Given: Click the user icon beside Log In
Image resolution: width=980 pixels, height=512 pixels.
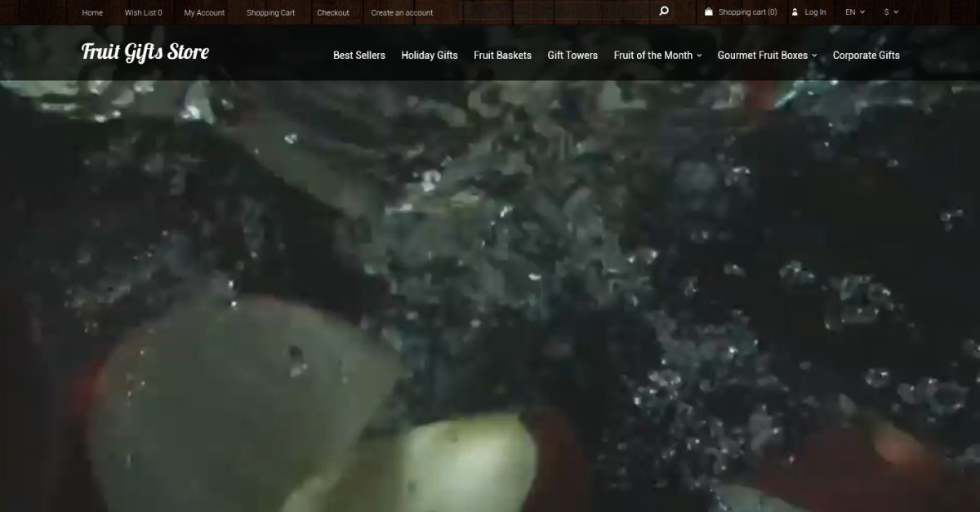Looking at the screenshot, I should [795, 12].
